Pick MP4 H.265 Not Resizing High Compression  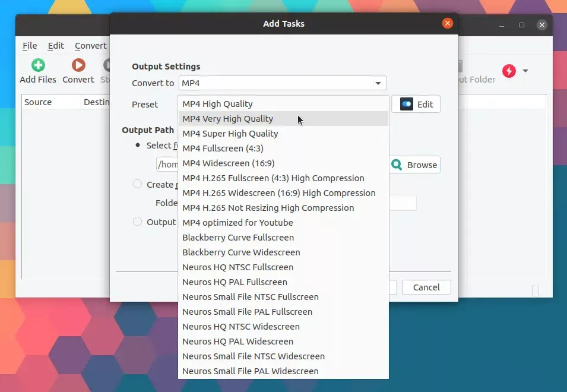pyautogui.click(x=268, y=208)
